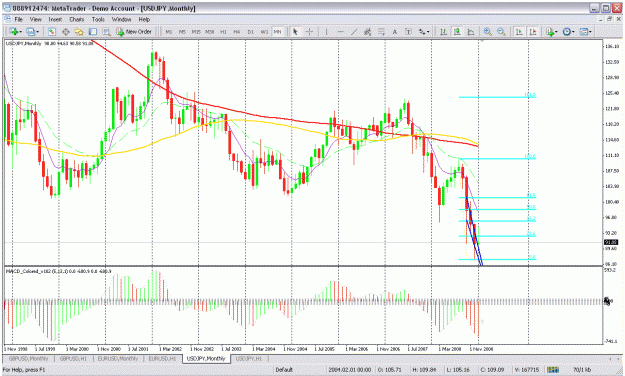Activate the M5 timeframe button
Viewport: 625px width, 376px height.
coord(183,31)
